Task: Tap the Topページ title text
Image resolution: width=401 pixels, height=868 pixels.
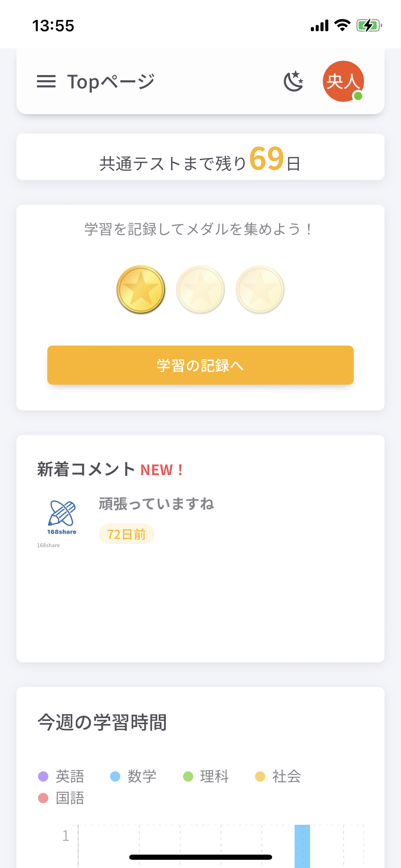Action: (x=111, y=82)
